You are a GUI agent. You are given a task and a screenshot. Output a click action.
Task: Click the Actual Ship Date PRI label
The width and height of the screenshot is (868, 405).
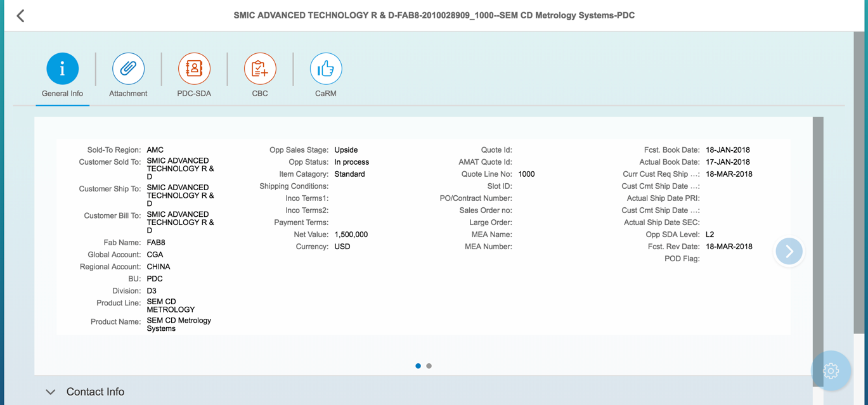click(663, 198)
